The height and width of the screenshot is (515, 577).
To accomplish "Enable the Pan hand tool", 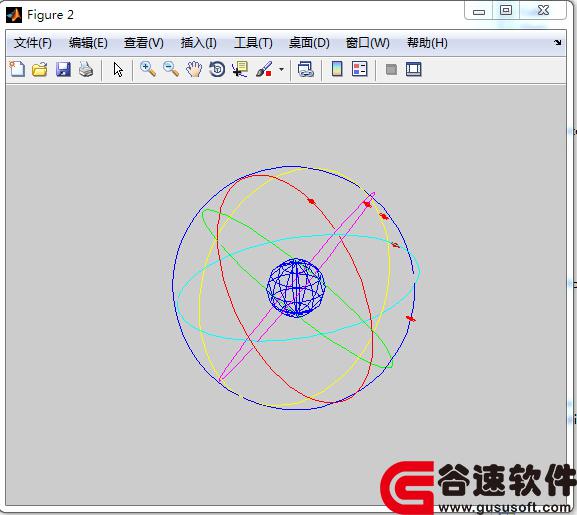I will tap(194, 69).
